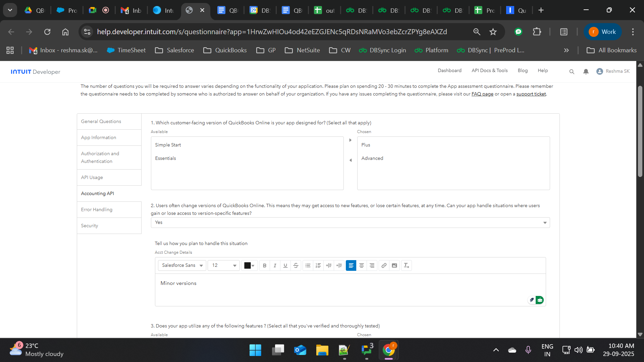Remove text formatting in editor

(406, 265)
